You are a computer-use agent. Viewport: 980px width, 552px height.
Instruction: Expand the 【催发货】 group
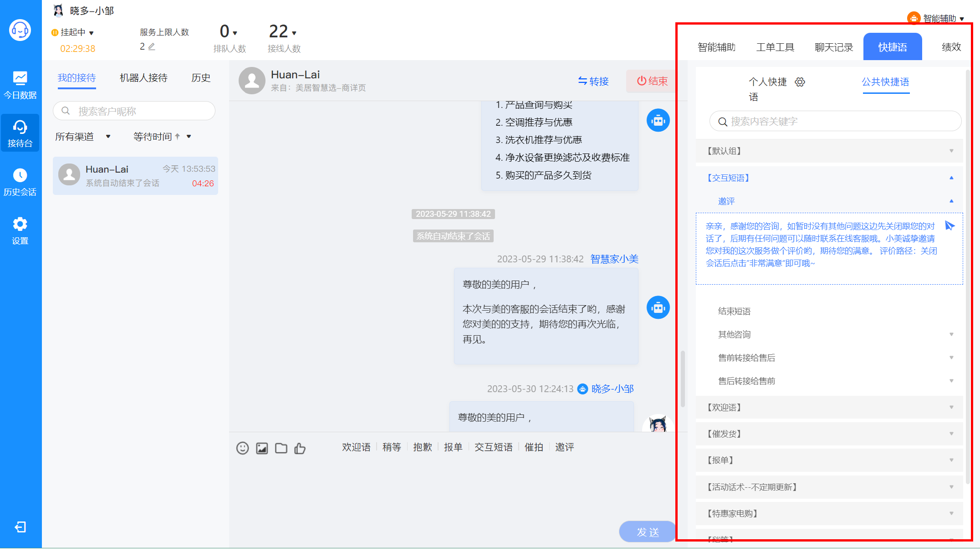click(829, 434)
